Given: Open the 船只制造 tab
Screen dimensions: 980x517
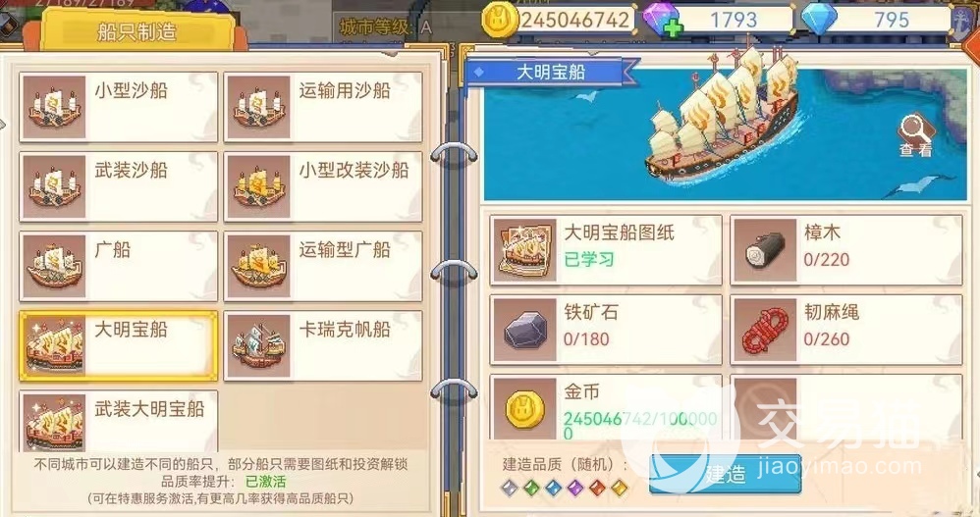Looking at the screenshot, I should (x=137, y=31).
